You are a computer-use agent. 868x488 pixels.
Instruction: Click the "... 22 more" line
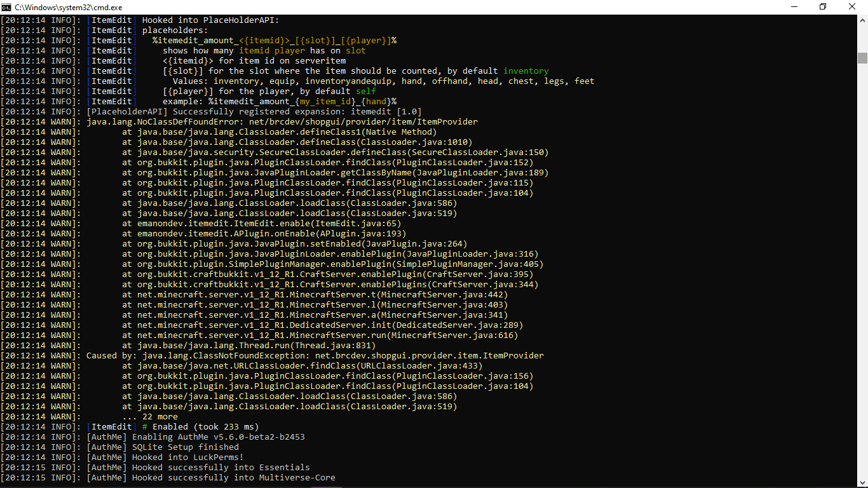coord(149,416)
